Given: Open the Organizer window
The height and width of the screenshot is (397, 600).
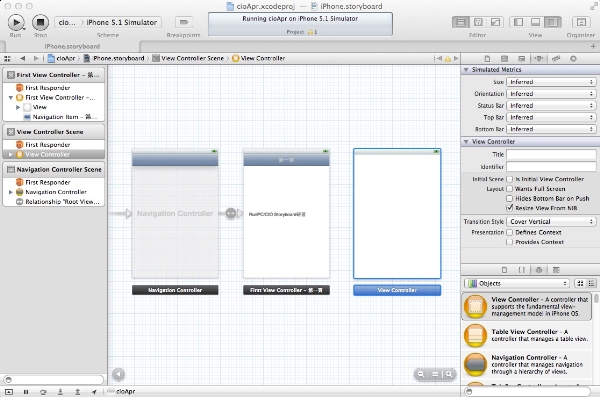Looking at the screenshot, I should coord(581,22).
